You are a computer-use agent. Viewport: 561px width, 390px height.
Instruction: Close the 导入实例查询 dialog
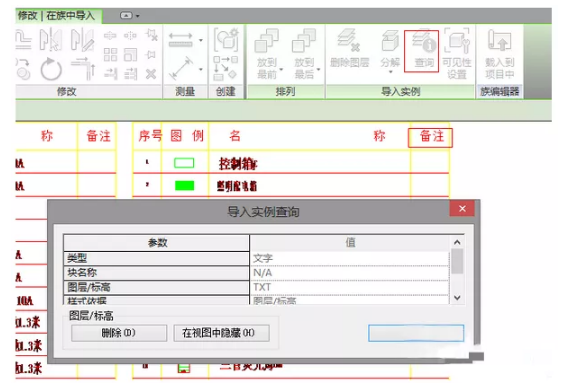pos(462,209)
